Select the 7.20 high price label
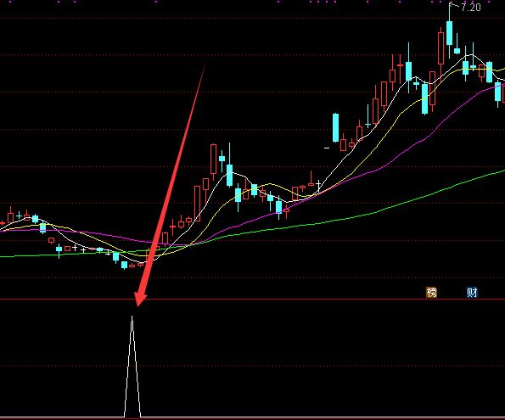 tap(471, 8)
